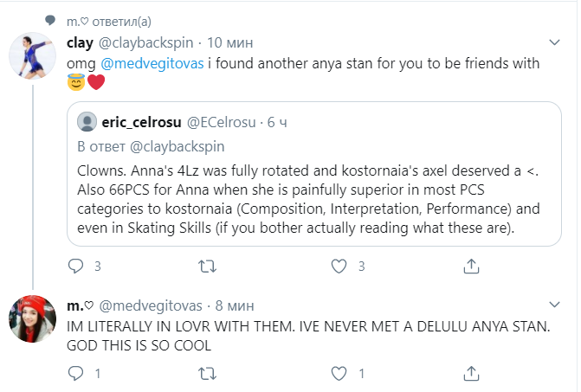Retweet the m.♡ tweet
581x392 pixels.
208,374
